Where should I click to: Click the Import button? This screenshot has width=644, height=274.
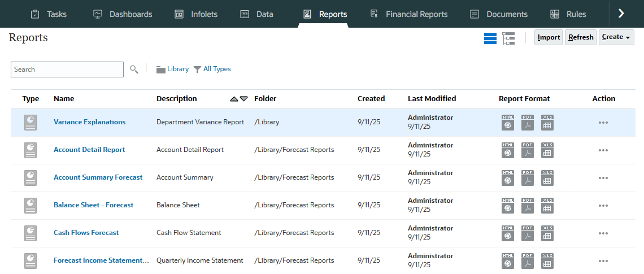click(x=549, y=37)
